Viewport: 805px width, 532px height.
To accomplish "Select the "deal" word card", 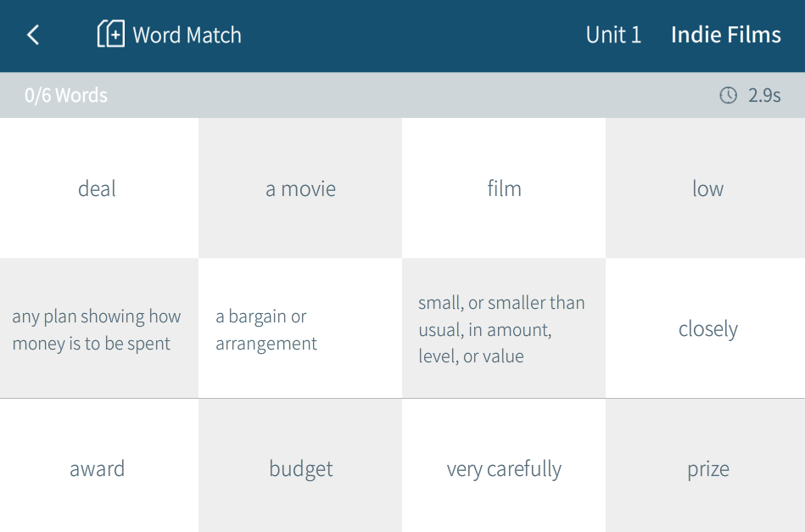I will pos(98,188).
